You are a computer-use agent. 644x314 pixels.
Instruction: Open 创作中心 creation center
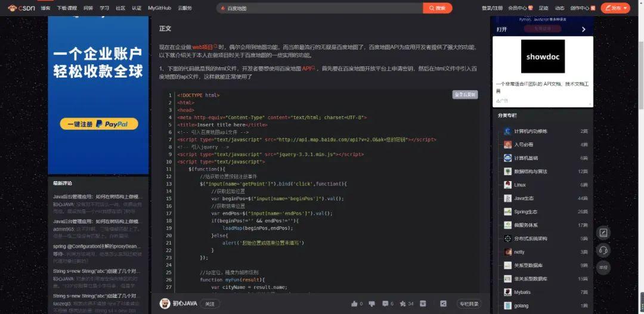coord(583,8)
